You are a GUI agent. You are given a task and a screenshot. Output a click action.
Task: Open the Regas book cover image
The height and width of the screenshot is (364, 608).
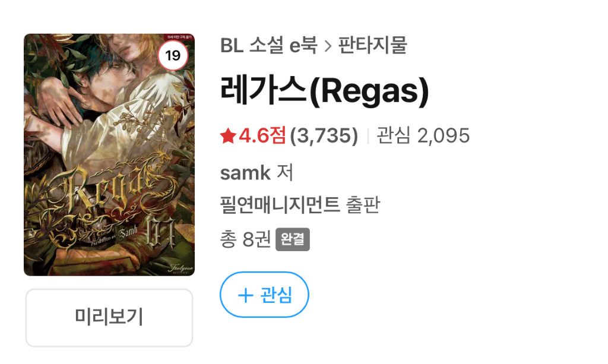click(x=109, y=154)
